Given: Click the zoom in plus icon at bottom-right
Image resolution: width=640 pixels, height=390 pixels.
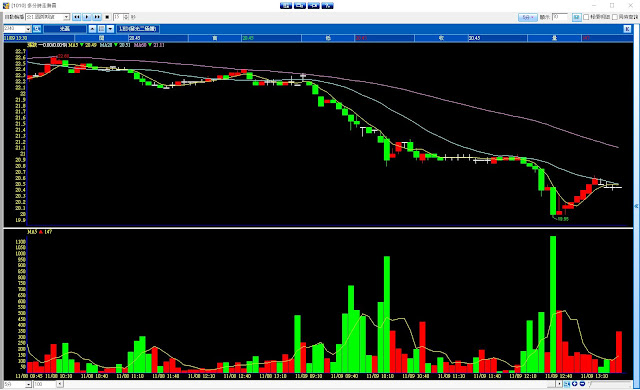Looking at the screenshot, I should (x=575, y=384).
